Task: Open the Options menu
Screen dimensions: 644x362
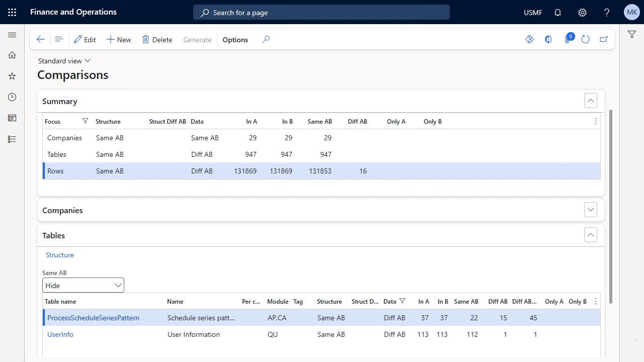Action: coord(235,40)
